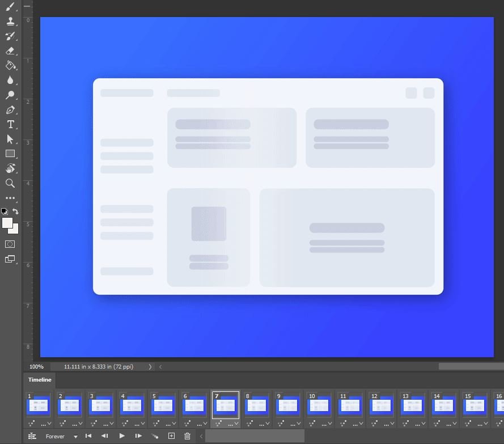Select animation frame 10

coord(319,405)
